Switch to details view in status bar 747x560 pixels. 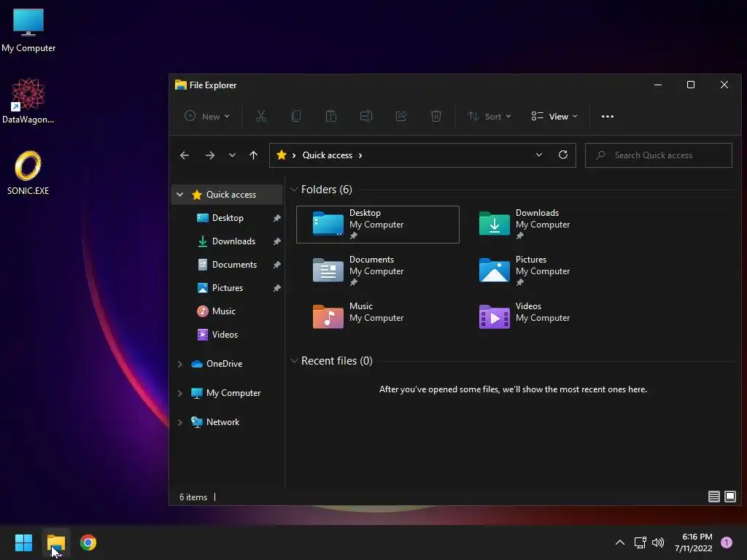713,497
